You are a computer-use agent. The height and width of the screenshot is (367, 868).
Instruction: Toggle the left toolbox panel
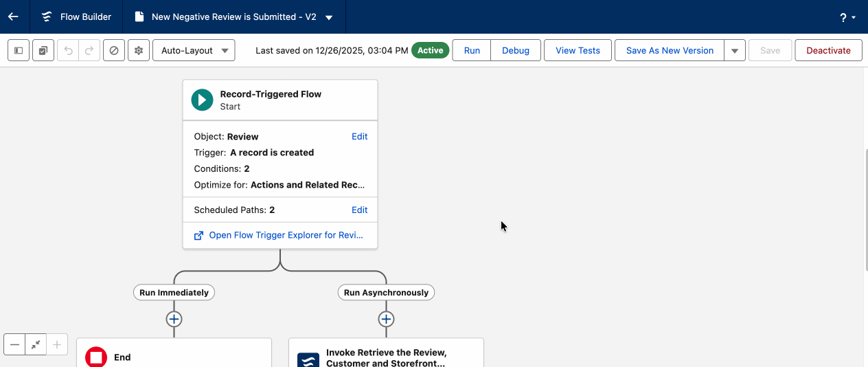[19, 50]
